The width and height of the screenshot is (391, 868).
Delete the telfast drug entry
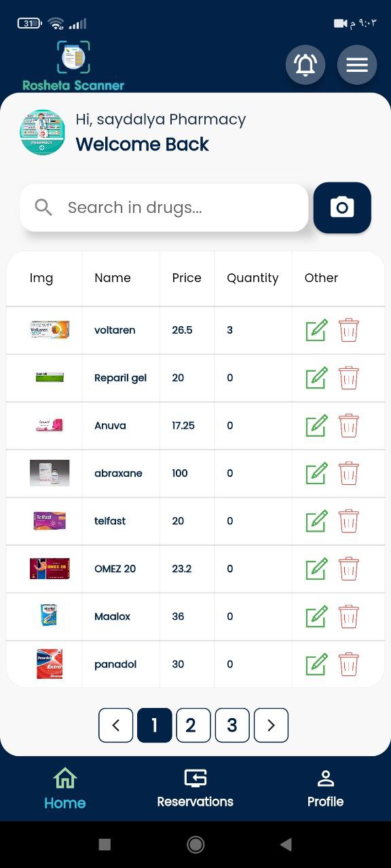pyautogui.click(x=348, y=521)
